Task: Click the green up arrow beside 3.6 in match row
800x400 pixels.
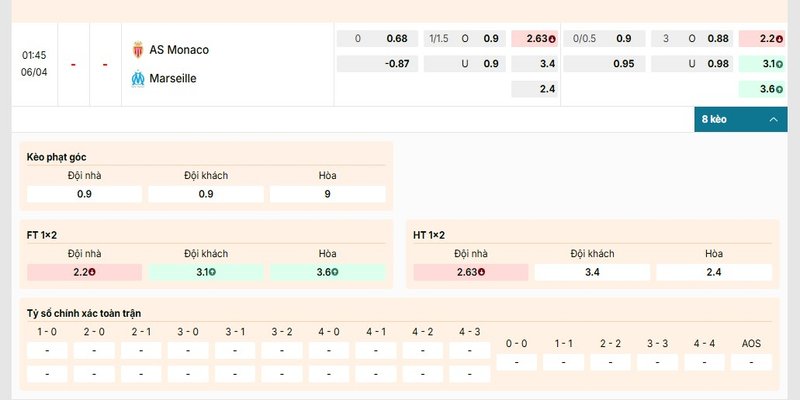Action: pyautogui.click(x=780, y=89)
